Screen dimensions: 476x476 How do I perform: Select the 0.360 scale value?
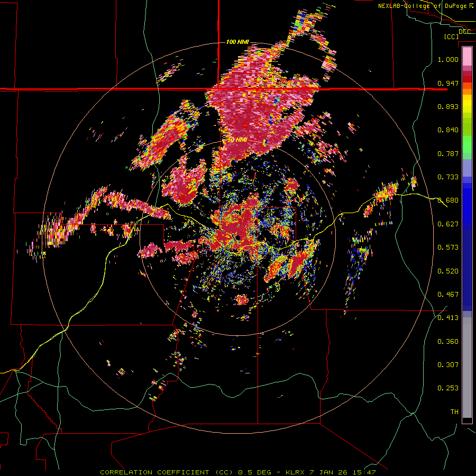448,342
